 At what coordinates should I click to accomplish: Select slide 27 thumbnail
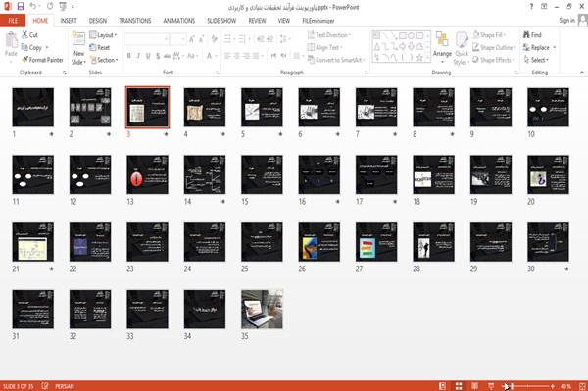tap(376, 242)
